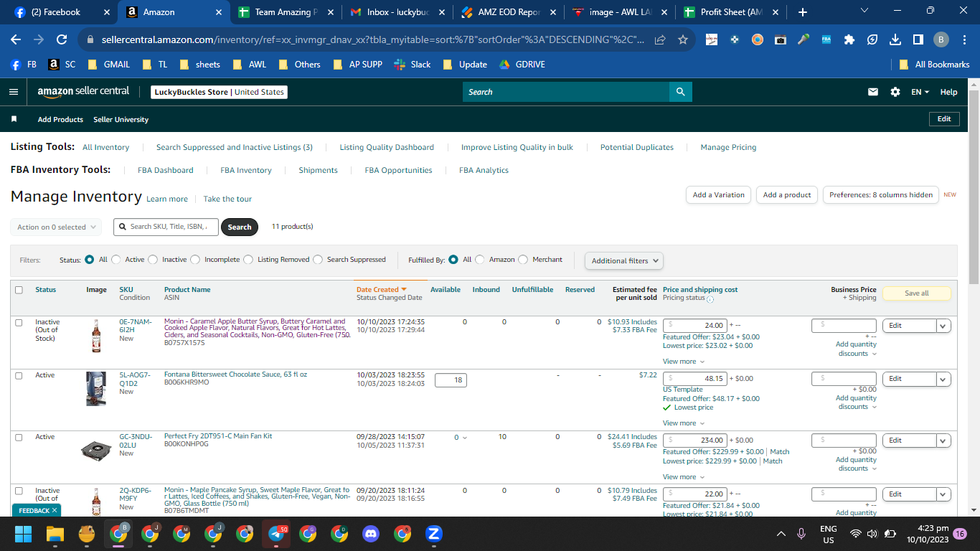The height and width of the screenshot is (551, 980).
Task: Open the buyer messages mail icon
Action: (x=873, y=92)
